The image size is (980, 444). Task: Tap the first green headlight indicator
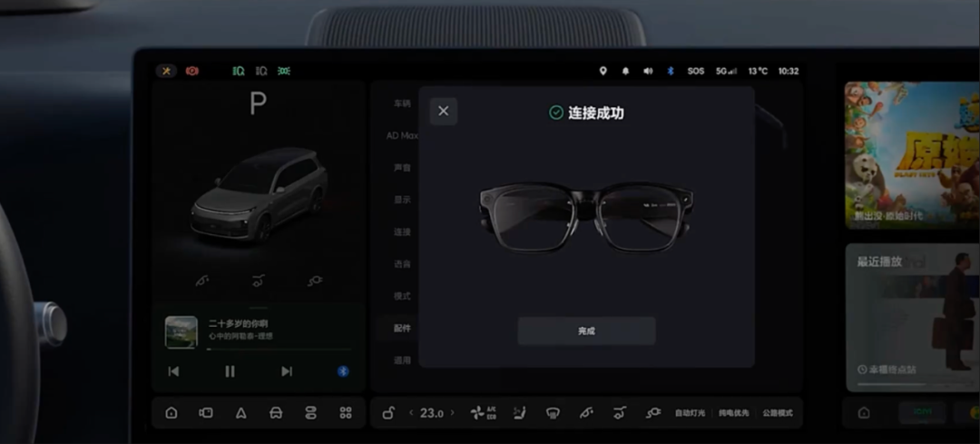coord(238,71)
